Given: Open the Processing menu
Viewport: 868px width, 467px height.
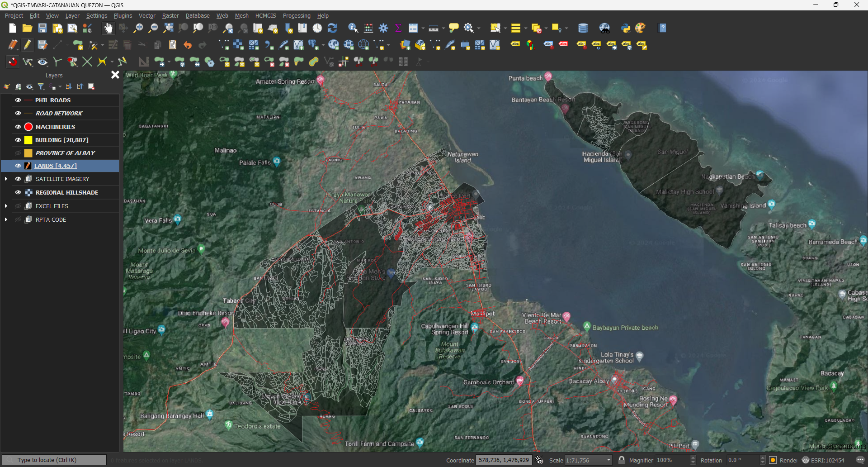Looking at the screenshot, I should tap(297, 15).
